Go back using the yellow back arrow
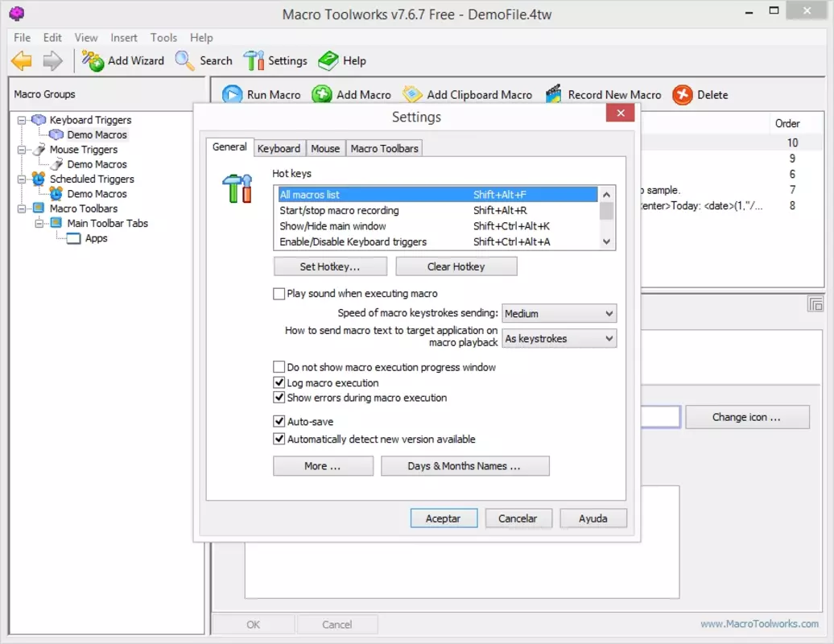 (22, 60)
